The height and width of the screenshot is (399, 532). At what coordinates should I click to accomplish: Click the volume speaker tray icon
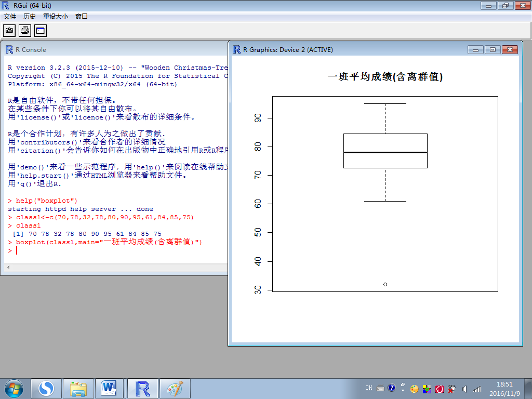point(464,389)
